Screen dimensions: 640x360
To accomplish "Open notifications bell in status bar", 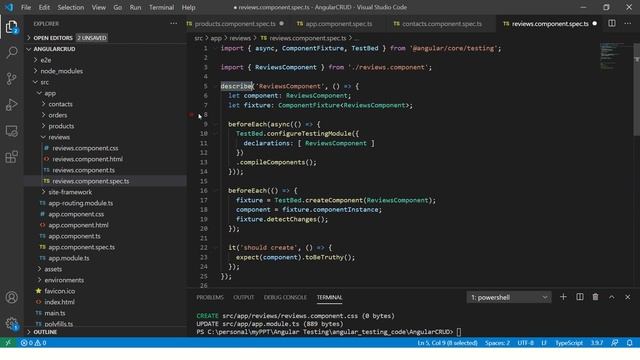I will (x=630, y=343).
